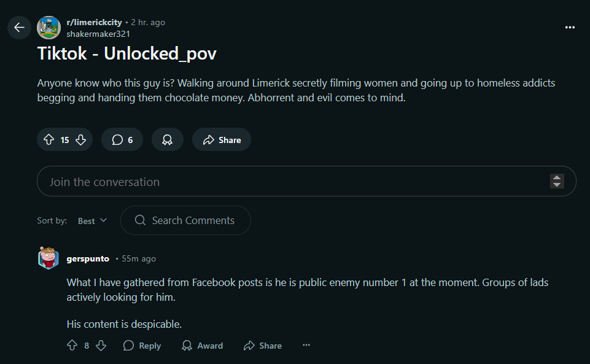Screen dimensions: 590x364
Task: Expand the Sort by Best dropdown
Action: coord(92,221)
